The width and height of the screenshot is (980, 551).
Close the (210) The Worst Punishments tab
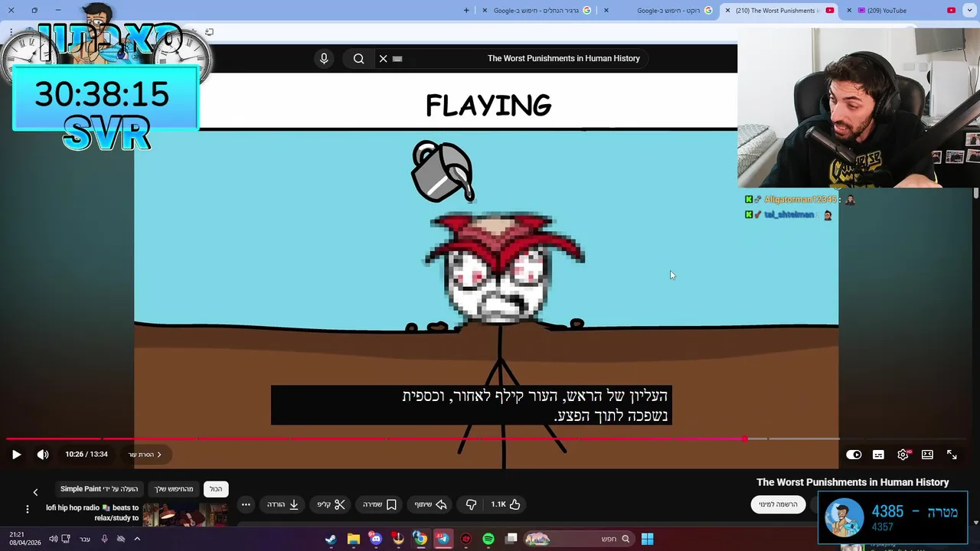(727, 11)
